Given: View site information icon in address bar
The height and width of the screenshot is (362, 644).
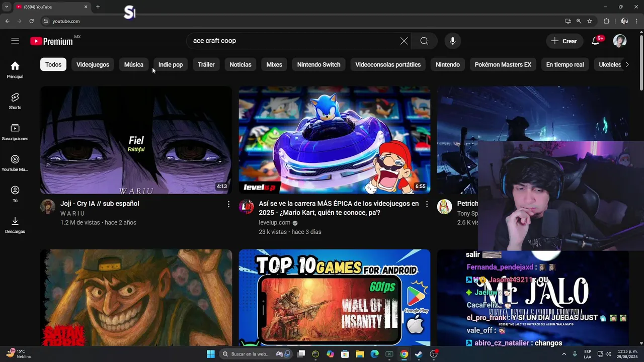Looking at the screenshot, I should click(x=46, y=21).
